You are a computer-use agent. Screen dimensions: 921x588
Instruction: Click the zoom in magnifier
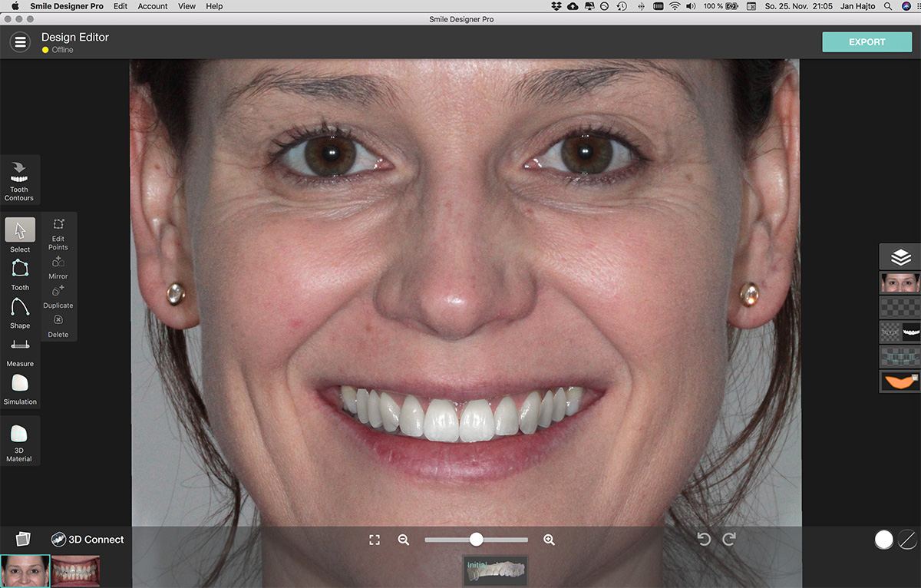pos(549,540)
